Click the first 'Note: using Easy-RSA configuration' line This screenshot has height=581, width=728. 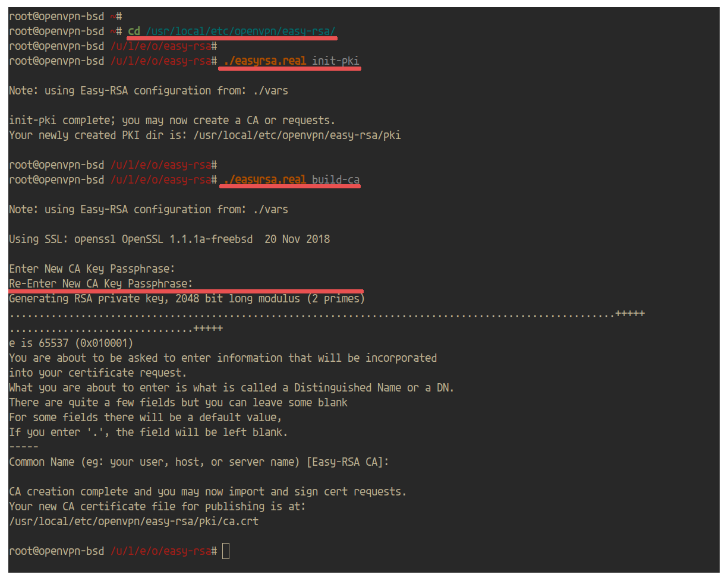point(149,90)
